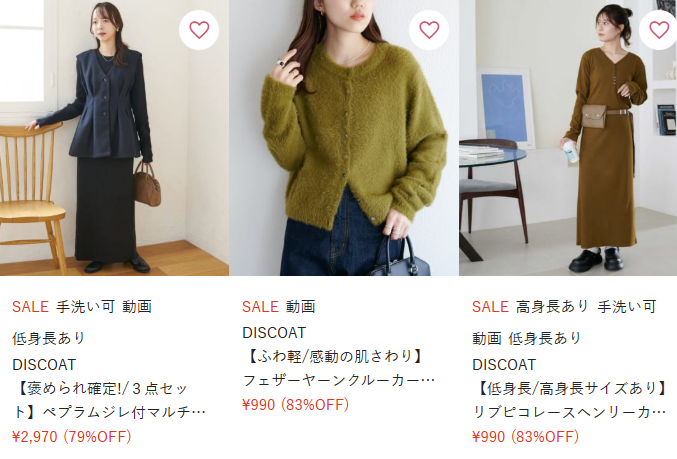
Task: Select 手洗い可 tag on first product
Action: coord(85,307)
